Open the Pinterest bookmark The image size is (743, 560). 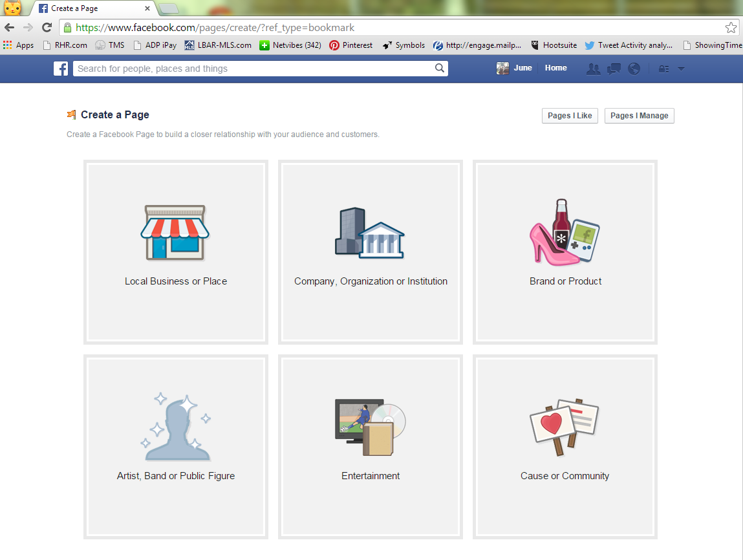(x=350, y=45)
